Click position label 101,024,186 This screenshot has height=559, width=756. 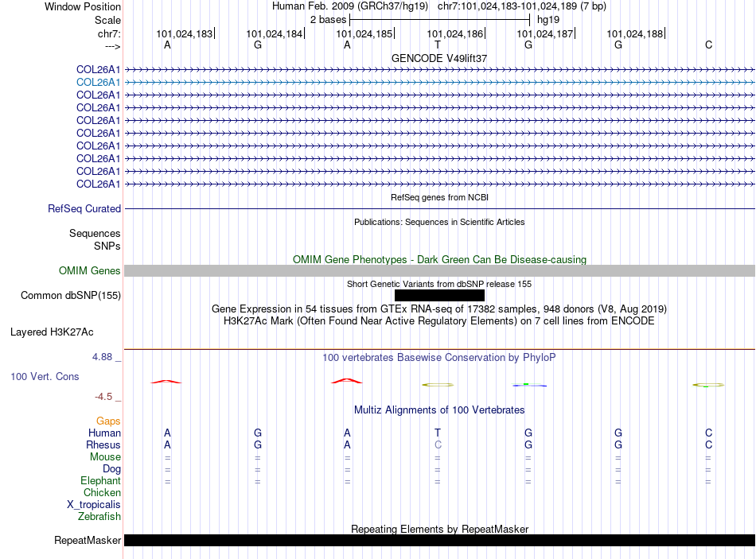tap(454, 33)
